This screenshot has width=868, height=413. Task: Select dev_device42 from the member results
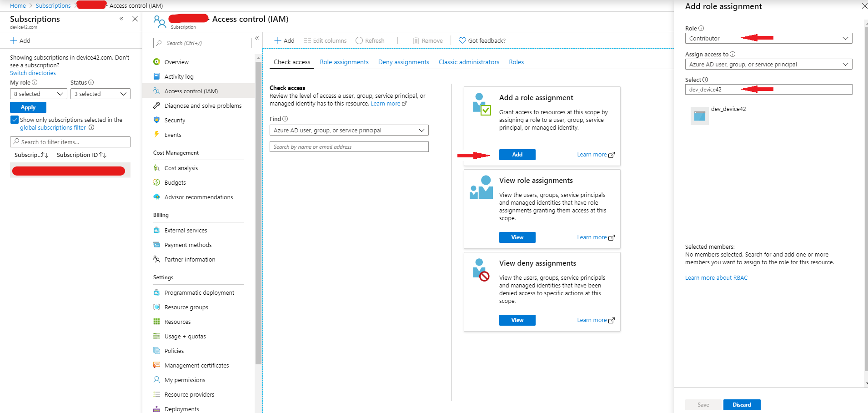728,109
